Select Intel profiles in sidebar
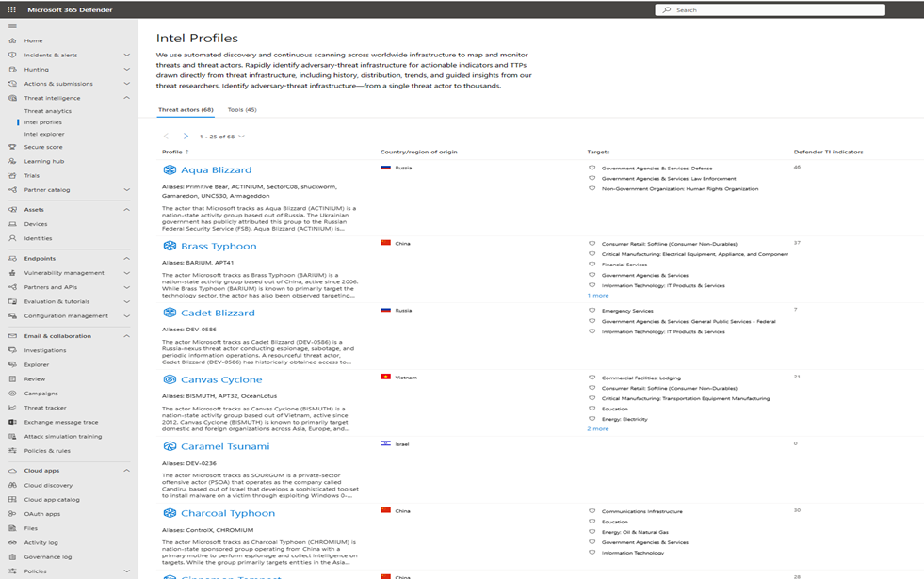924x579 pixels. 43,122
